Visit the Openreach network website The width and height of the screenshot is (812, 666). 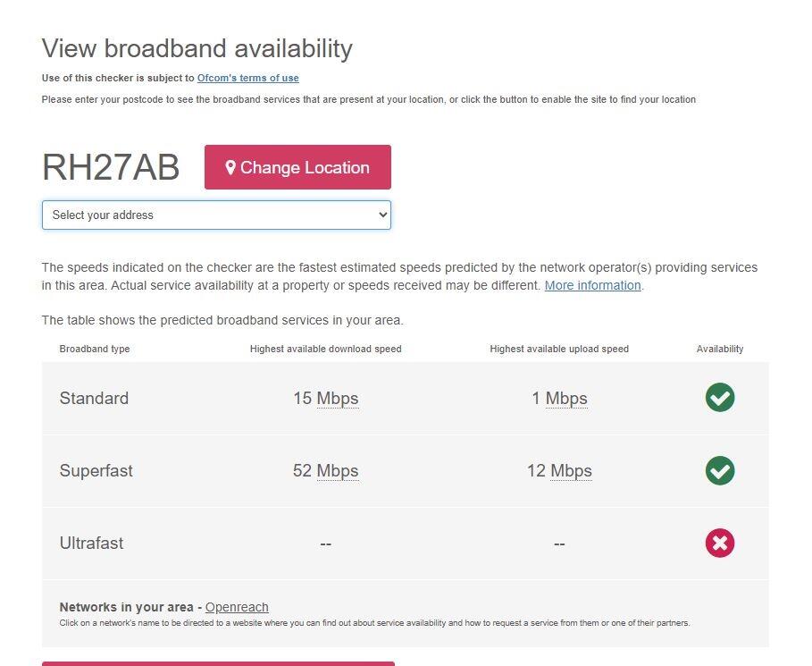pos(236,607)
